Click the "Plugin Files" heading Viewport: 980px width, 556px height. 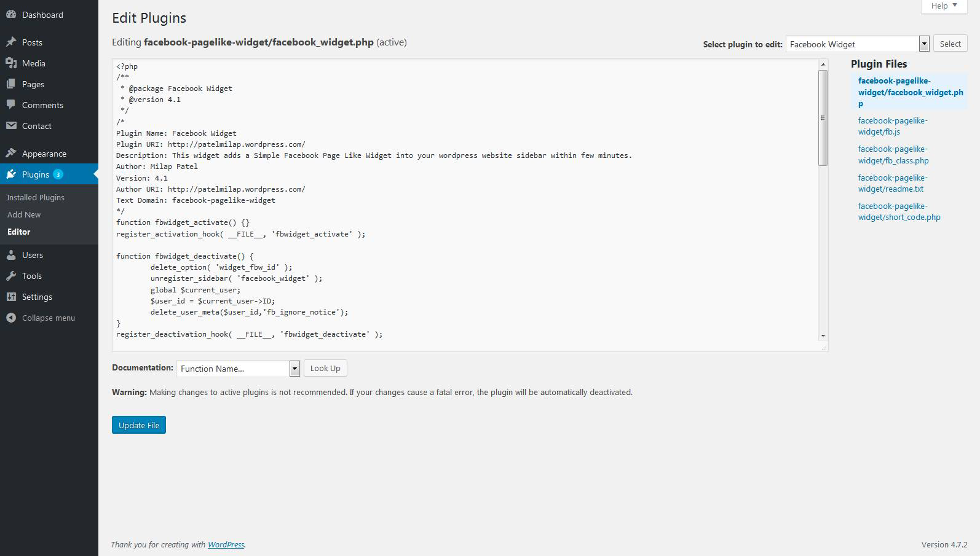coord(879,64)
